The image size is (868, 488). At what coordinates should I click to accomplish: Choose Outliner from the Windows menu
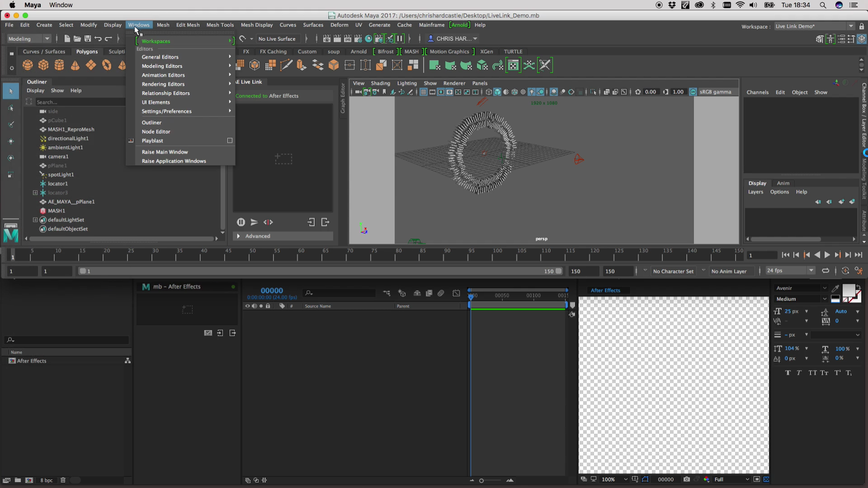coord(184,123)
